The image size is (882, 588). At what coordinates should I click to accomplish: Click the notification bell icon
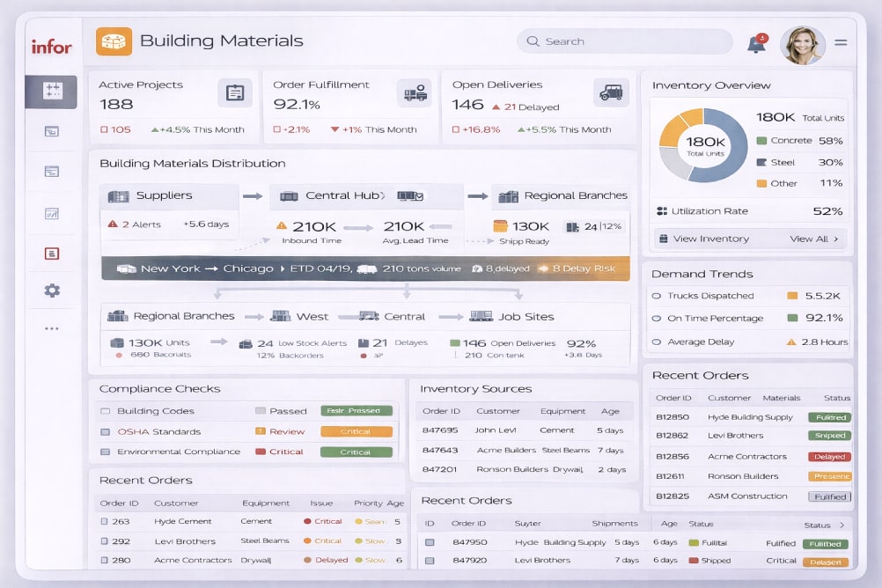[756, 44]
